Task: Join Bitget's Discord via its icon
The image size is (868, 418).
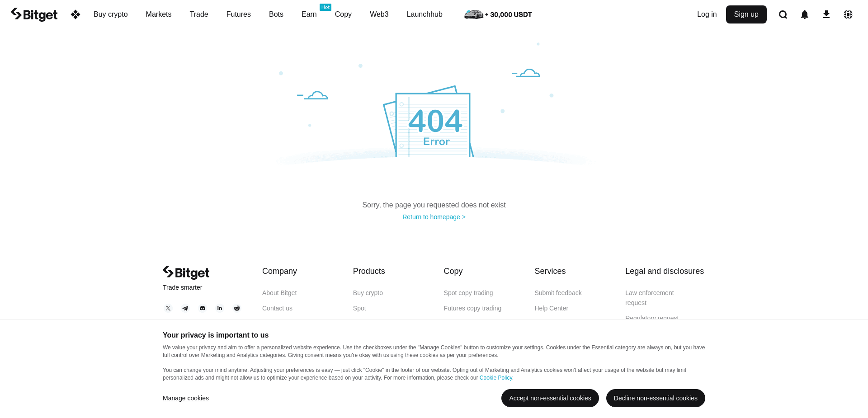Action: click(x=202, y=308)
